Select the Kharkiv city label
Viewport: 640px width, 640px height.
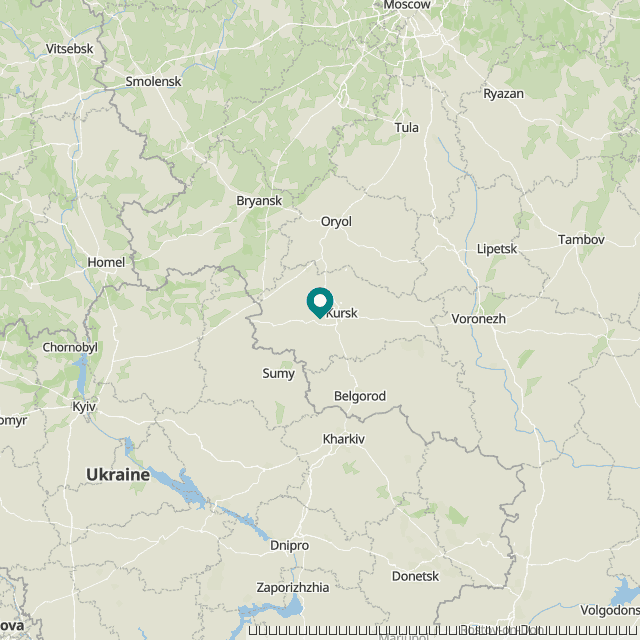(344, 439)
